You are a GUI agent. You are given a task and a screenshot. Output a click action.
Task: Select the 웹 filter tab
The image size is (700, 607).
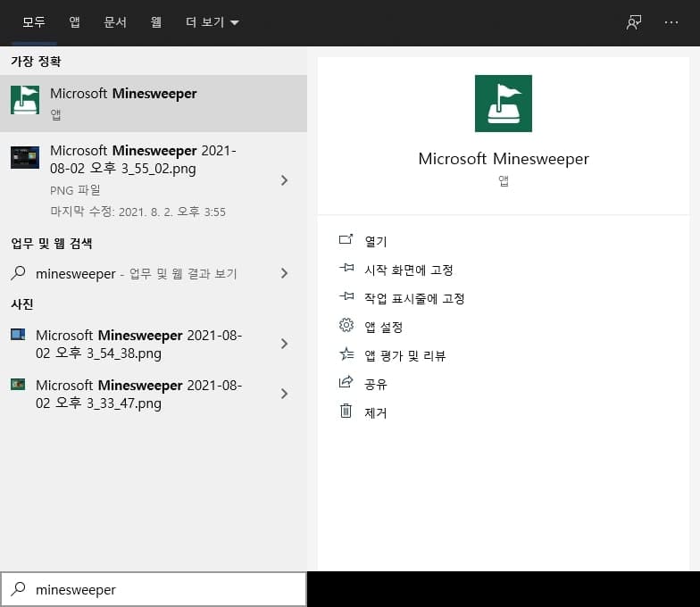(156, 22)
